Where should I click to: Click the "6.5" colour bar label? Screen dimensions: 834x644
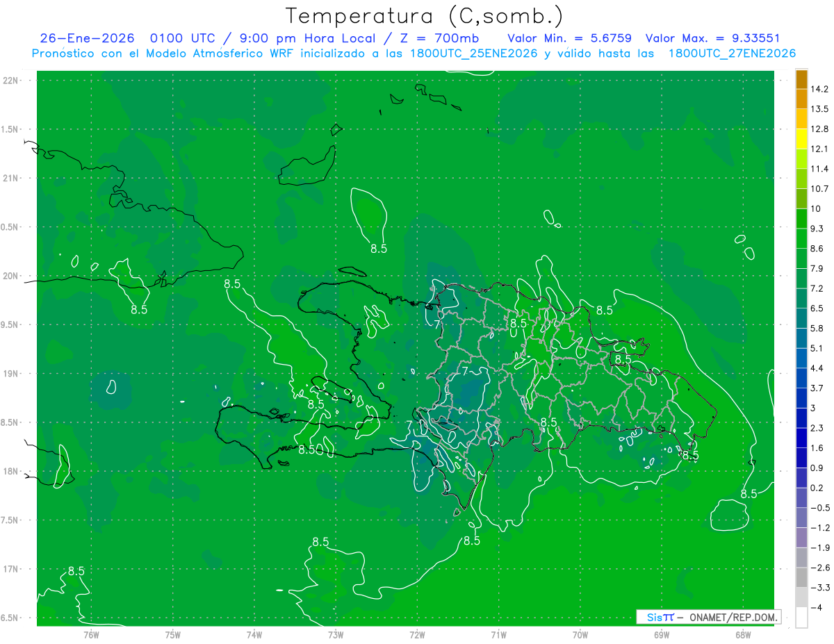tap(817, 308)
